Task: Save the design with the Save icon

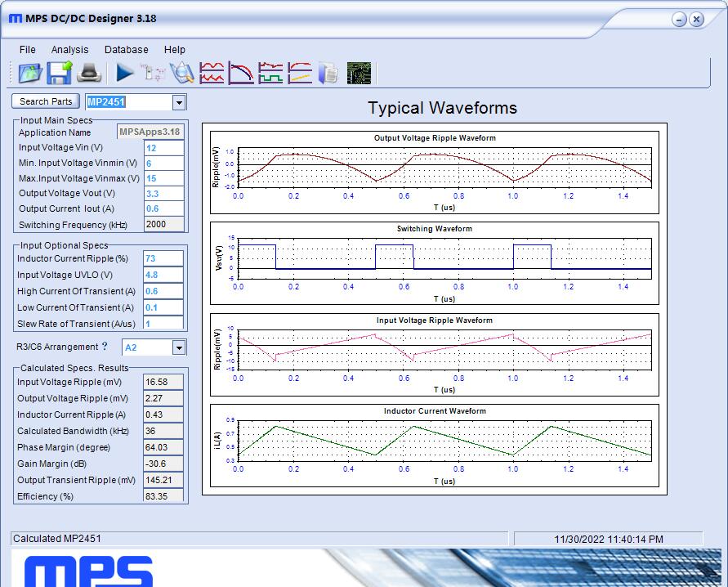Action: [x=59, y=72]
